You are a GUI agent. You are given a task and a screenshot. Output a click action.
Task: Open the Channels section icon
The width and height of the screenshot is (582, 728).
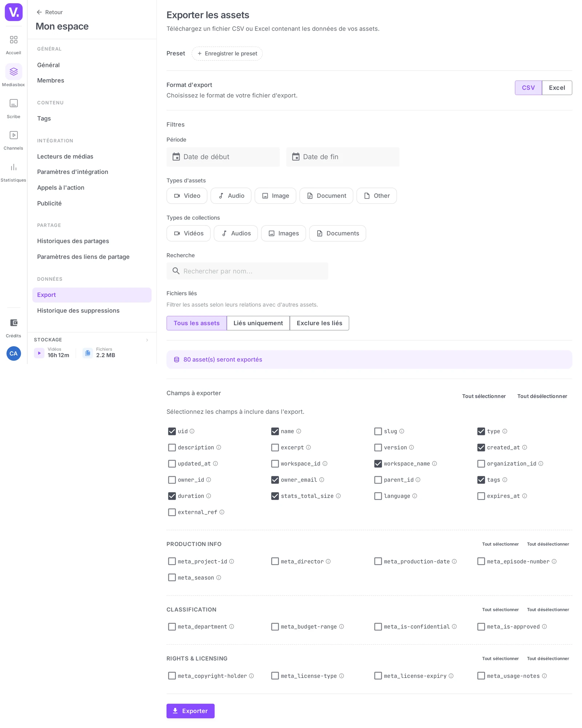tap(13, 135)
